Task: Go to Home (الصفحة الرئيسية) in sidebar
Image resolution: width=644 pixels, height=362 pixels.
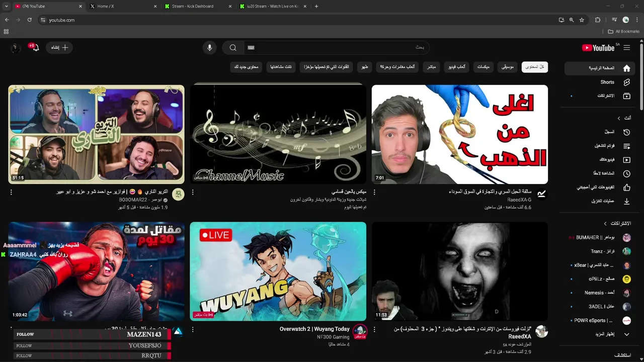Action: tap(600, 68)
